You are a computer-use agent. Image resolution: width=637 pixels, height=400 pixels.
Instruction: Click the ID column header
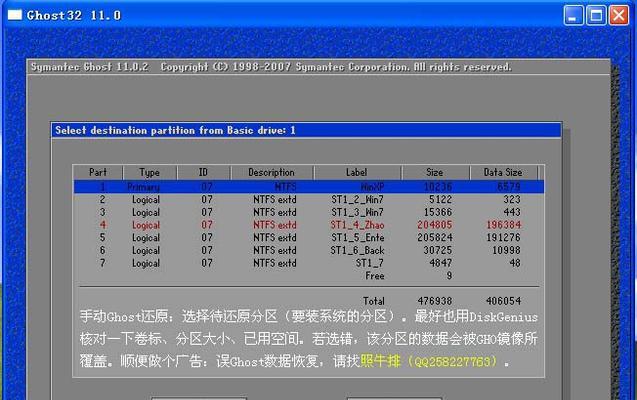tap(204, 172)
